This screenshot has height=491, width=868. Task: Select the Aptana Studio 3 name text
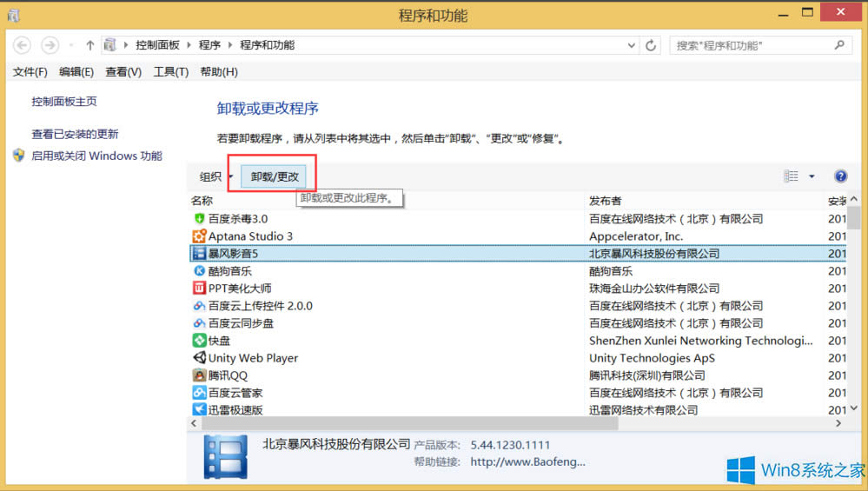coord(250,236)
